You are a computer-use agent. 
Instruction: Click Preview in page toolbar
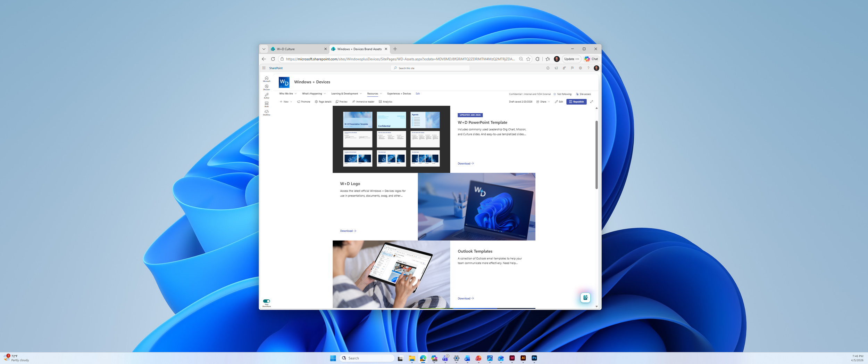click(x=341, y=102)
